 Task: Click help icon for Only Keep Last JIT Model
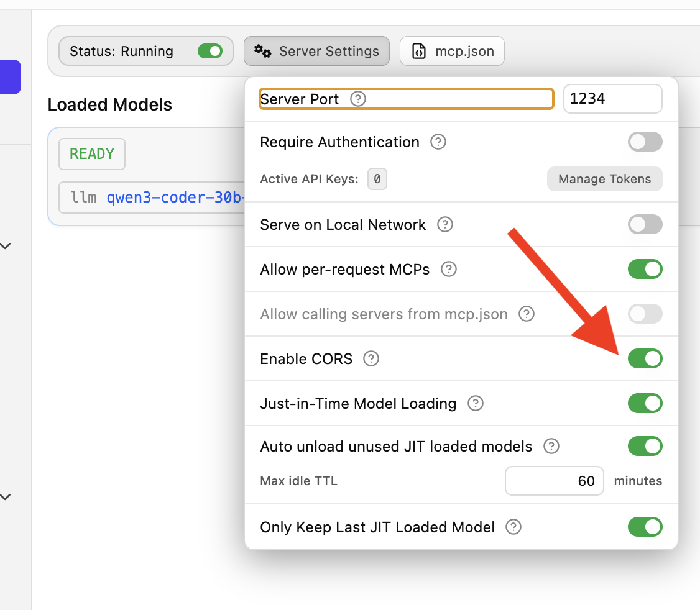[x=513, y=527]
